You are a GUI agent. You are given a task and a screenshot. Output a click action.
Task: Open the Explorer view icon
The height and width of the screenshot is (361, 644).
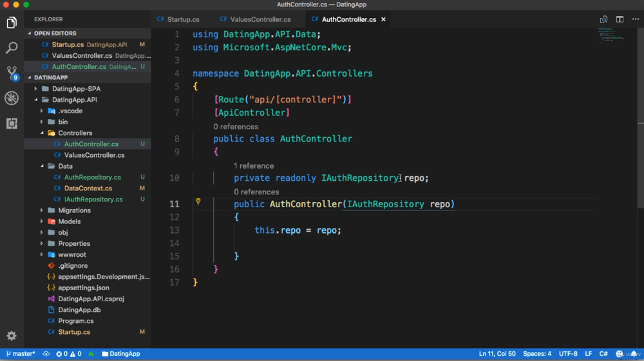[x=12, y=23]
